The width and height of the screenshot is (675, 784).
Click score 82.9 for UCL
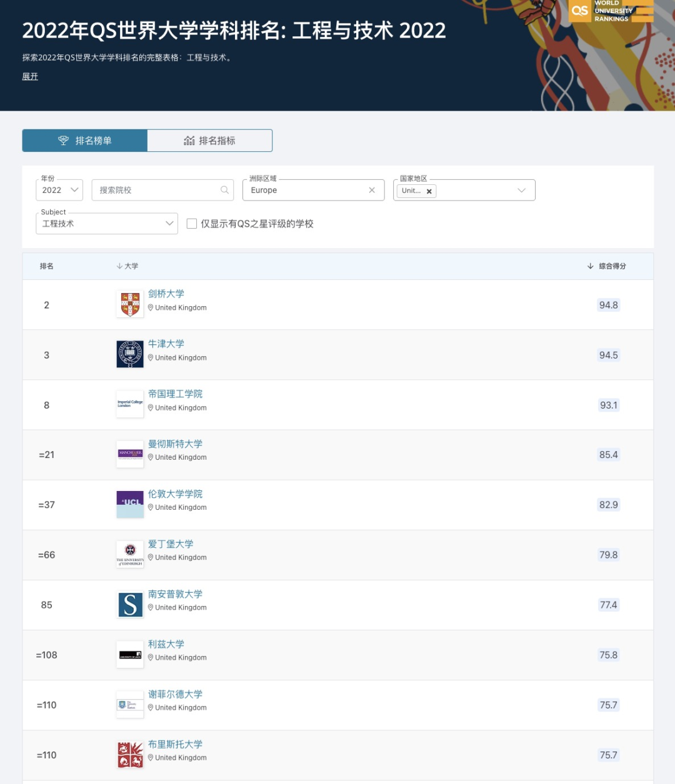pos(608,505)
